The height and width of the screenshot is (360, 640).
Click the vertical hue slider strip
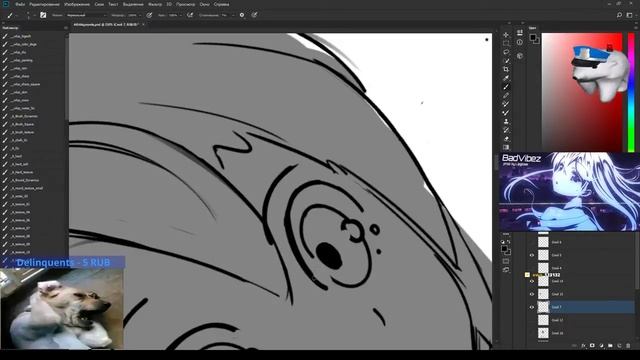click(x=631, y=92)
